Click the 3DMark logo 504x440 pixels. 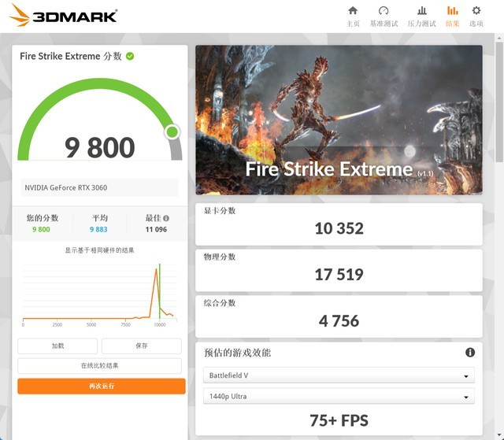point(63,16)
